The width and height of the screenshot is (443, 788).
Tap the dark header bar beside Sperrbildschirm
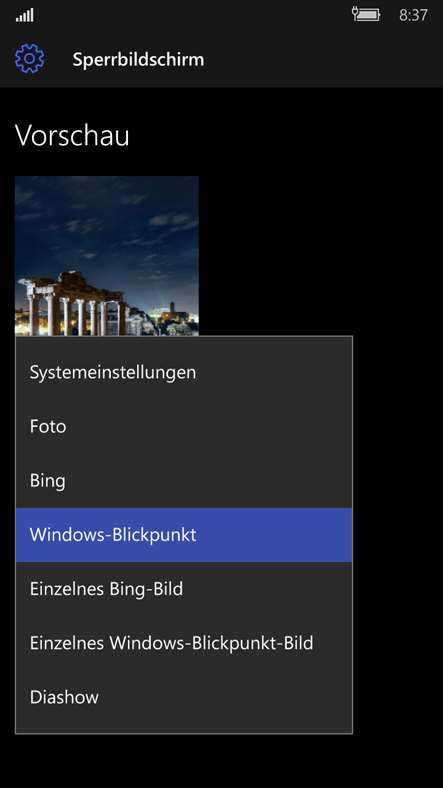coord(321,59)
